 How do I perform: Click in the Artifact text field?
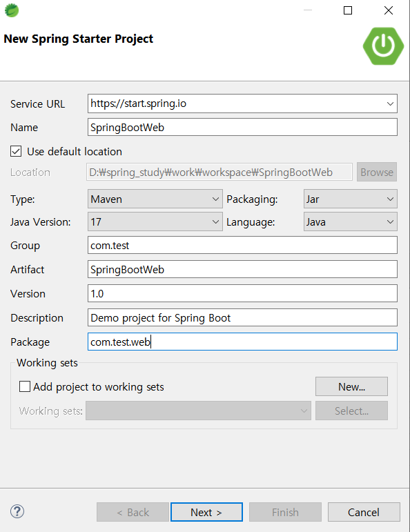point(242,269)
